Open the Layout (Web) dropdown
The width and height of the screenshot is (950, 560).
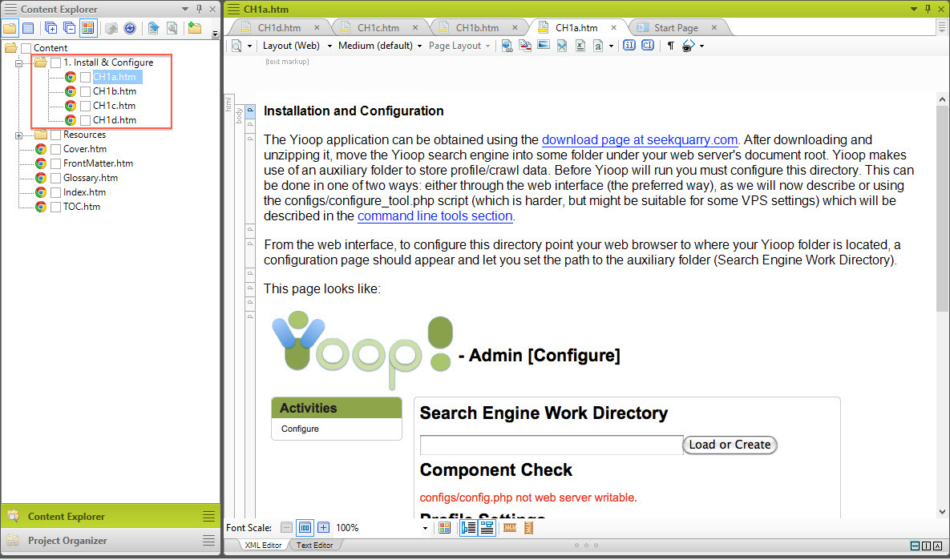297,46
